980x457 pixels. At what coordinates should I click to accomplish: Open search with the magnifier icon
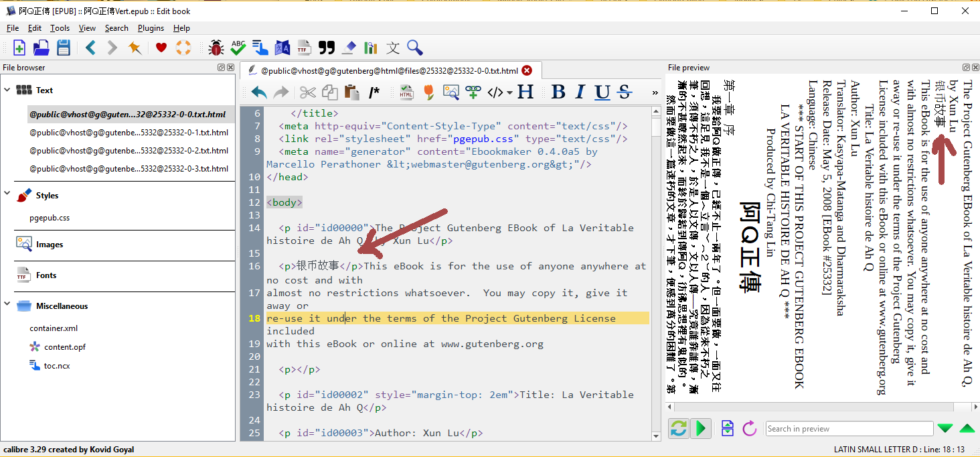click(x=415, y=48)
